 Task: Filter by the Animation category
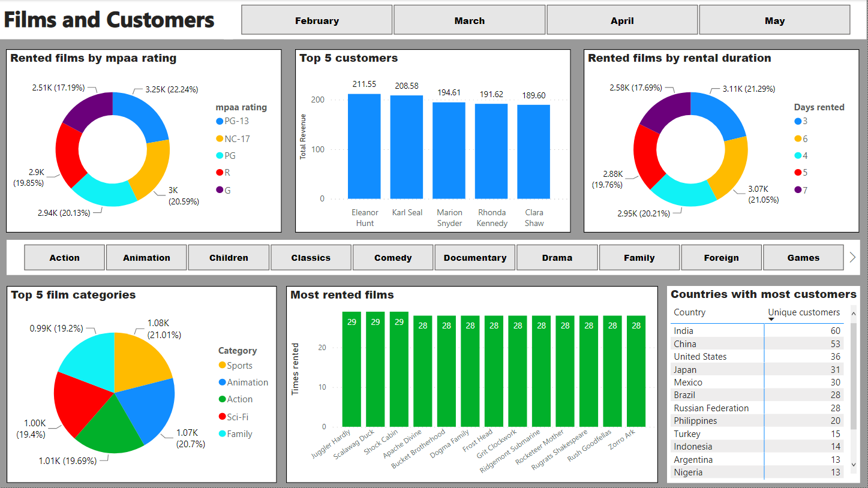(146, 257)
